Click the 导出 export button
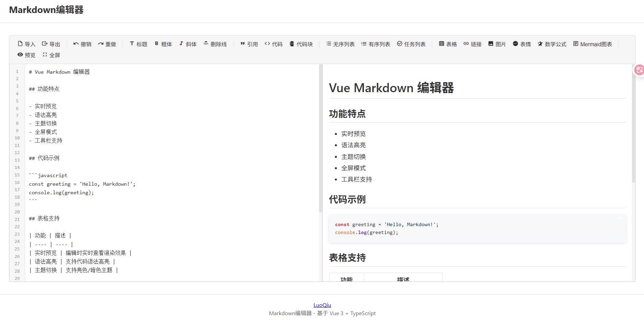 (x=51, y=44)
